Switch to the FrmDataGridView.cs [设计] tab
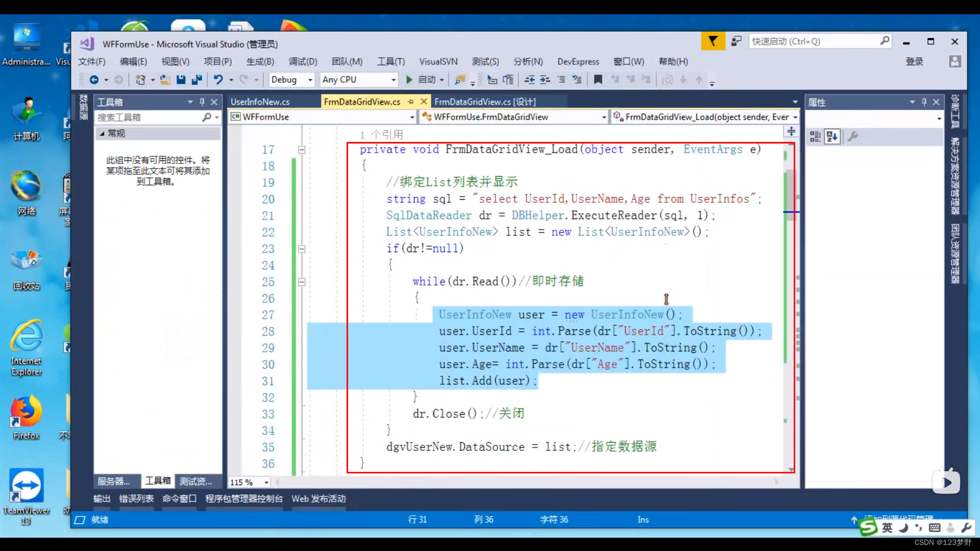This screenshot has width=980, height=551. [x=484, y=102]
